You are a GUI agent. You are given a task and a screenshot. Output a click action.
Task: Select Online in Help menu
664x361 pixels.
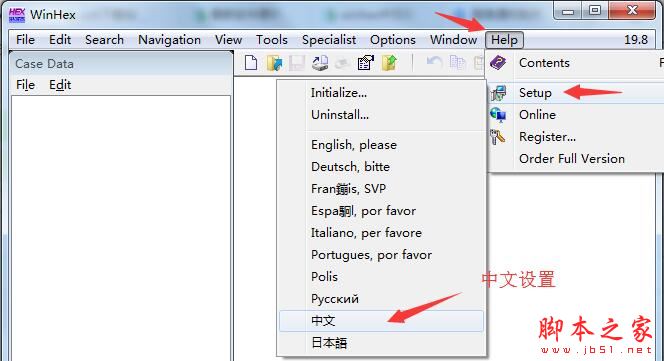[x=575, y=115]
